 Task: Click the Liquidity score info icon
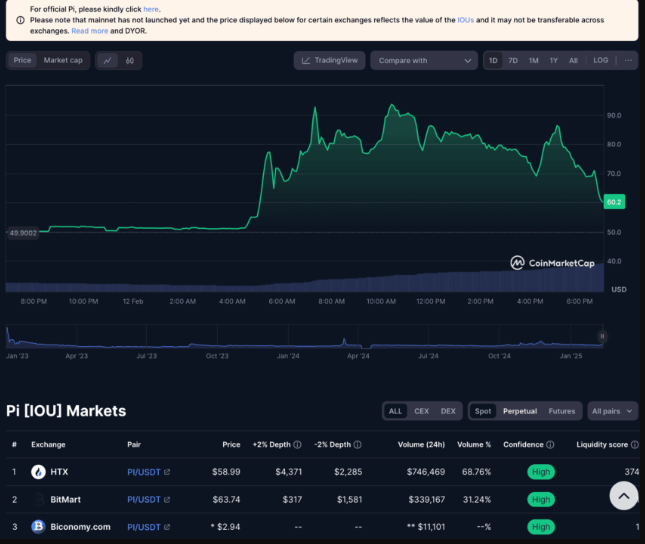(x=635, y=444)
